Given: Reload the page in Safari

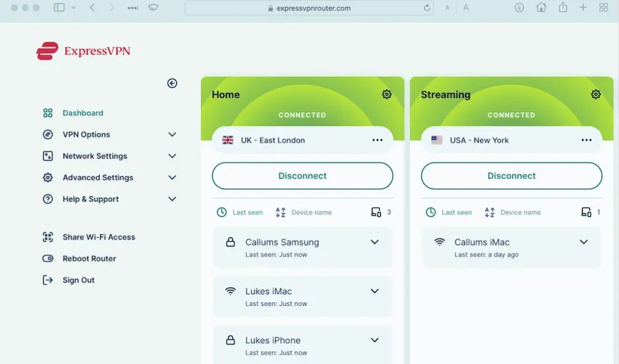Looking at the screenshot, I should (x=427, y=8).
